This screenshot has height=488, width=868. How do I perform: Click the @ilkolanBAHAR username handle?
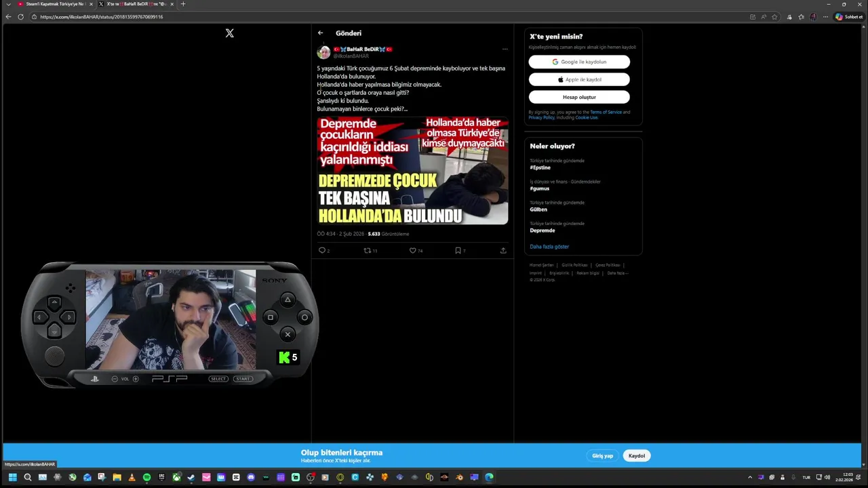pos(351,56)
